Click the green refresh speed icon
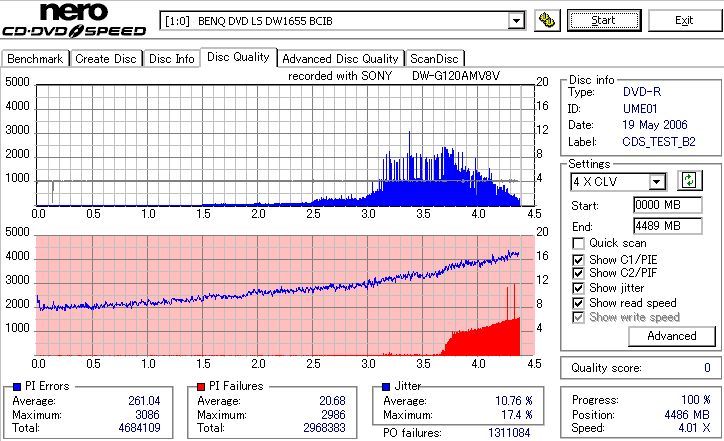The width and height of the screenshot is (724, 441). click(689, 181)
